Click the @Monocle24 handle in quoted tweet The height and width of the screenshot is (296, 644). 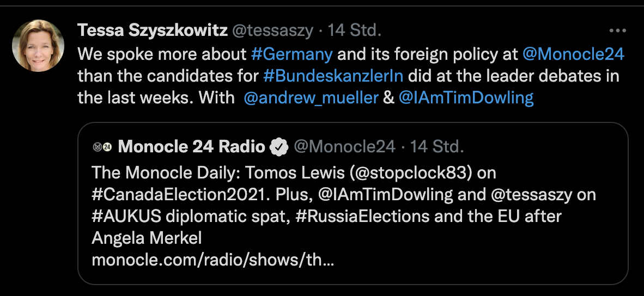point(344,146)
